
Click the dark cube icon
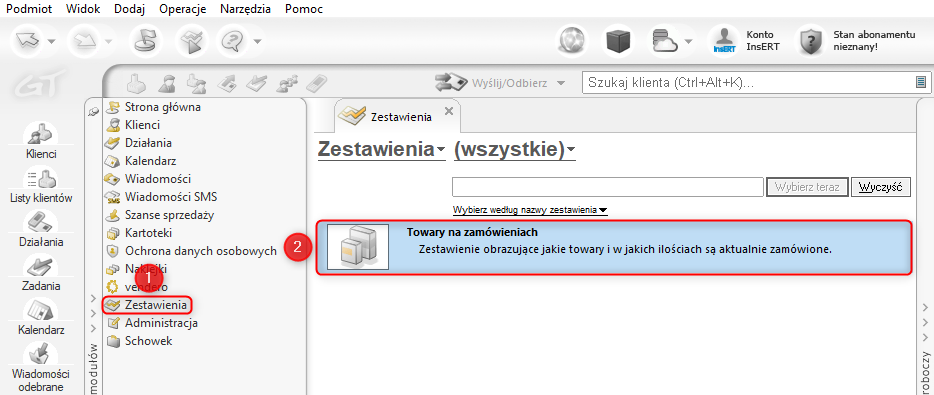(618, 42)
